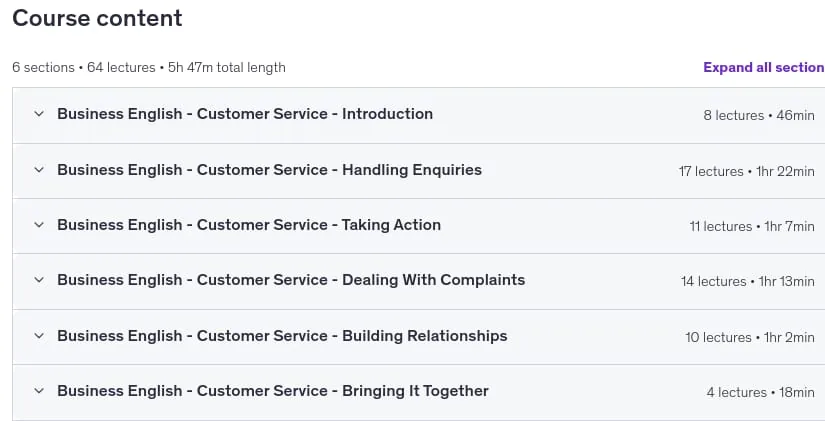Click the 8 lectures 46min label
The height and width of the screenshot is (421, 825).
[759, 115]
